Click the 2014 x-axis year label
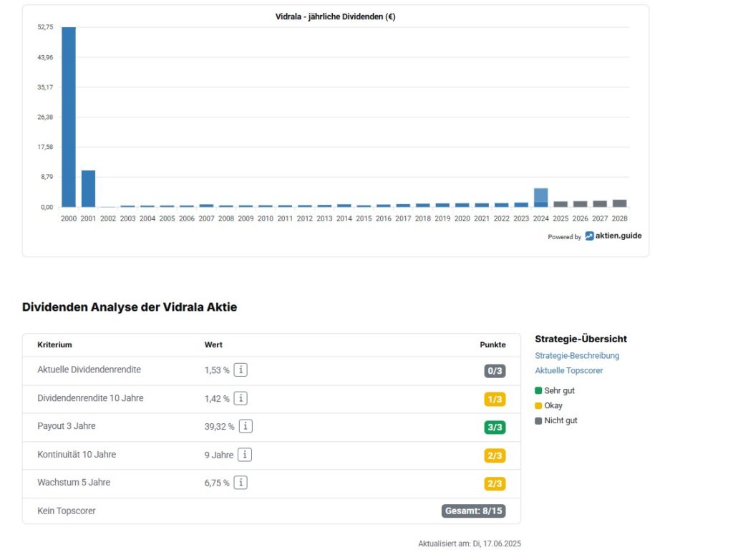This screenshot has height=560, width=733. (x=344, y=218)
